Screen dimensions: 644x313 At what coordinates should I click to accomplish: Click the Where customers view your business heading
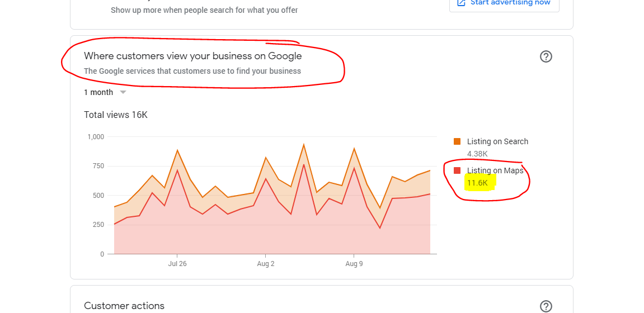pyautogui.click(x=192, y=56)
